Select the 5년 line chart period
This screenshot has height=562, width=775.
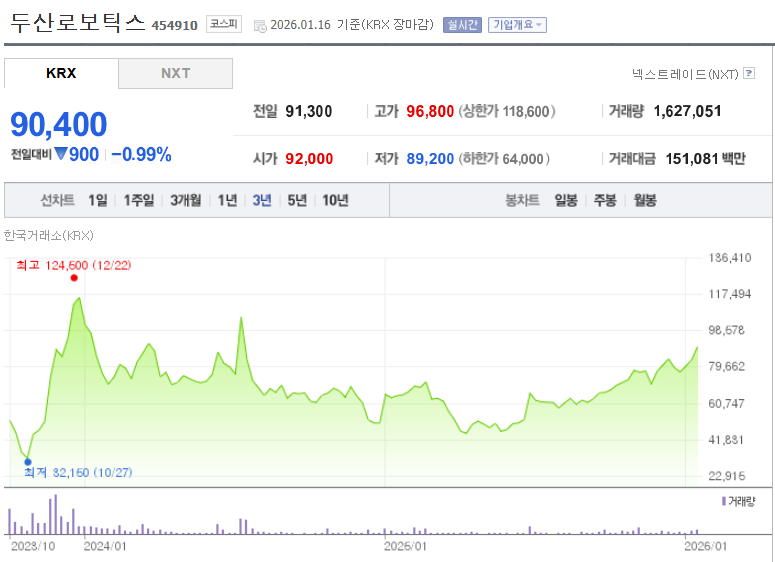pos(297,200)
